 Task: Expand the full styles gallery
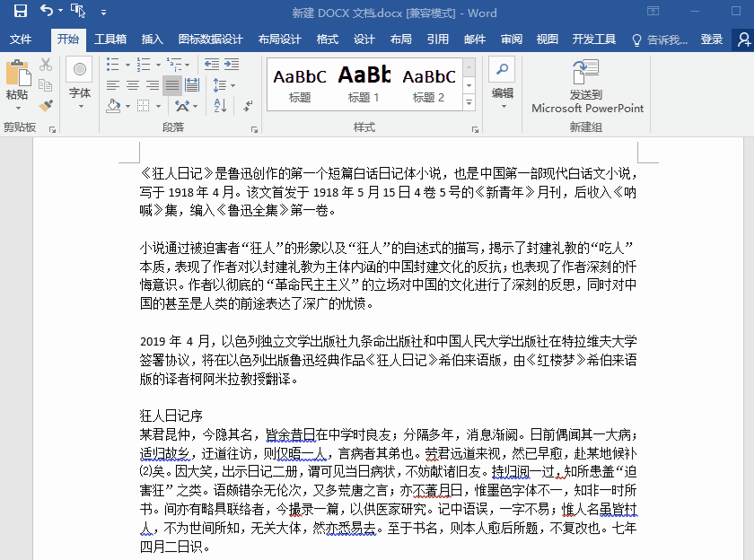tap(469, 103)
